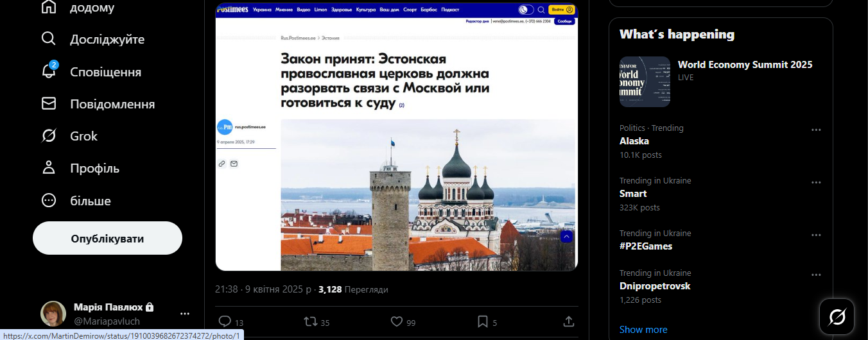The image size is (868, 340).
Task: Click the reply icon with 13 replies
Action: 225,321
